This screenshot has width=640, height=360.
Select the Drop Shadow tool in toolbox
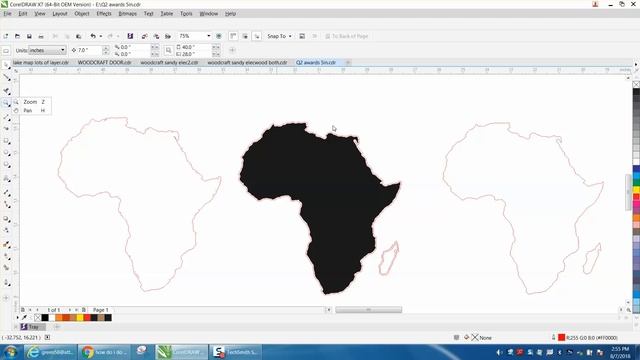pyautogui.click(x=6, y=219)
